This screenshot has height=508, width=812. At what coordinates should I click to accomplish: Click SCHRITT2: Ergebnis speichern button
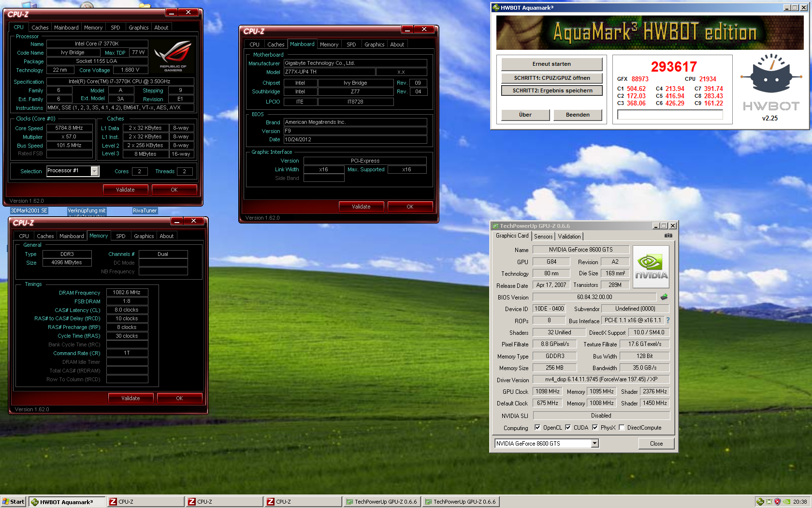click(551, 90)
